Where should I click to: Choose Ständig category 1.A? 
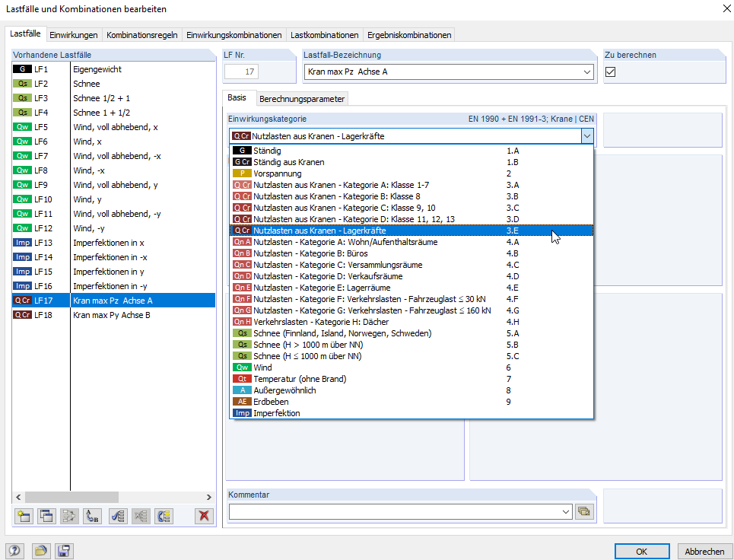411,151
